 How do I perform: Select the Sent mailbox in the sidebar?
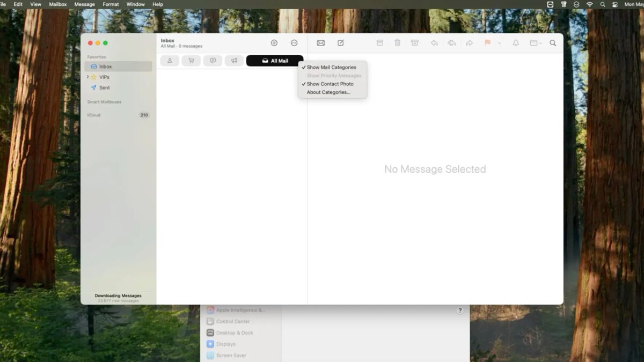(x=104, y=87)
